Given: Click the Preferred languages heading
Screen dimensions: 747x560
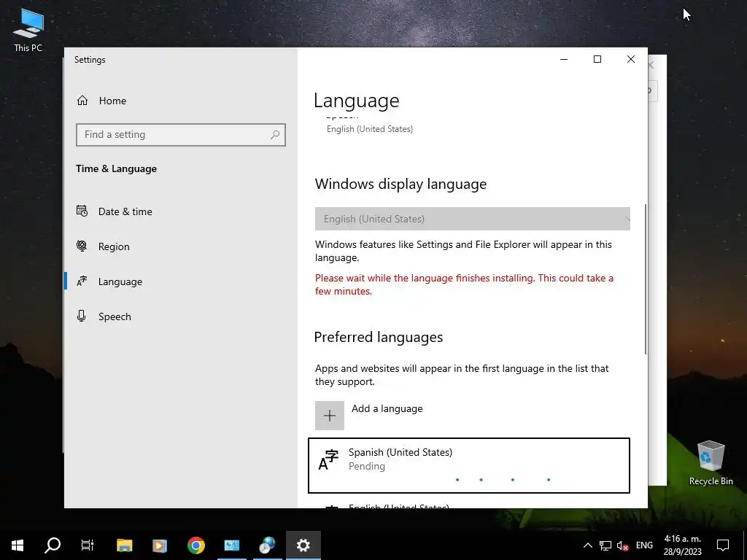Looking at the screenshot, I should tap(379, 337).
